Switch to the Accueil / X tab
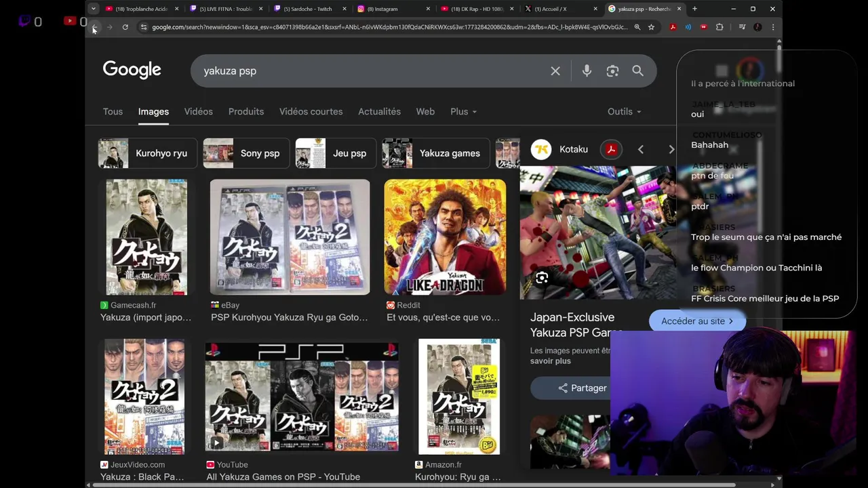868x488 pixels. [562, 9]
